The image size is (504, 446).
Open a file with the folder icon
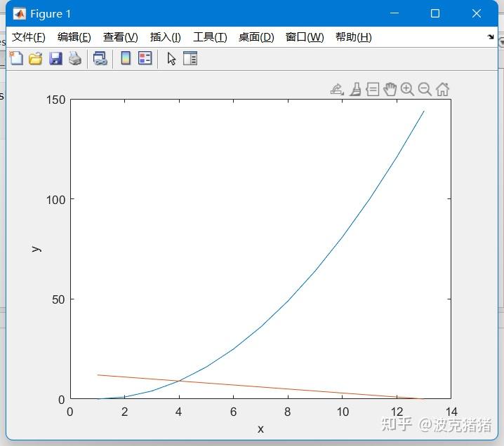[x=35, y=59]
